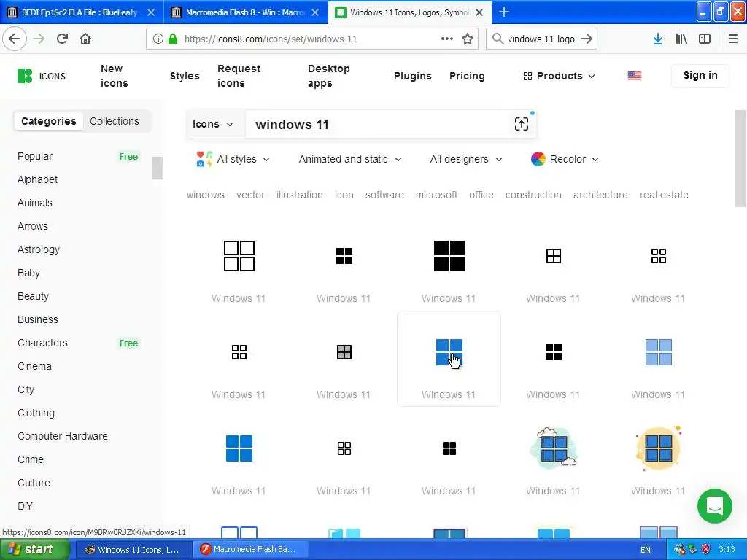
Task: Open the Alphabet category
Action: pyautogui.click(x=37, y=179)
